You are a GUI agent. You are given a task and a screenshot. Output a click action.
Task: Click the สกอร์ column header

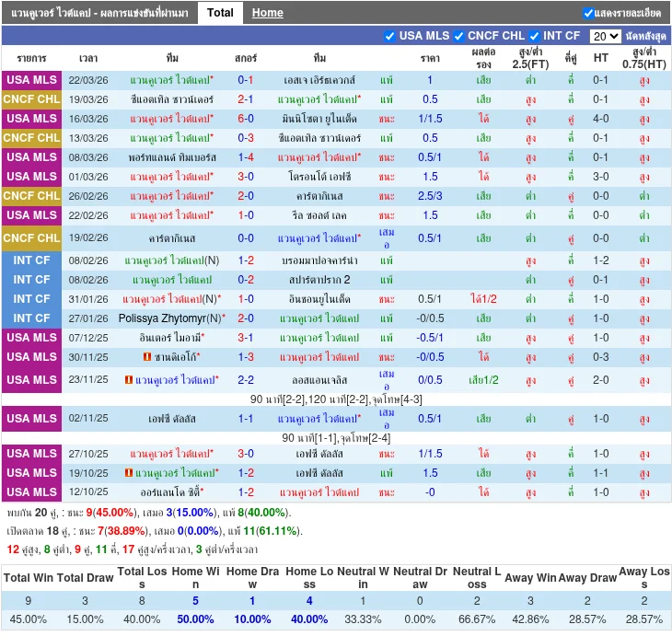point(246,57)
